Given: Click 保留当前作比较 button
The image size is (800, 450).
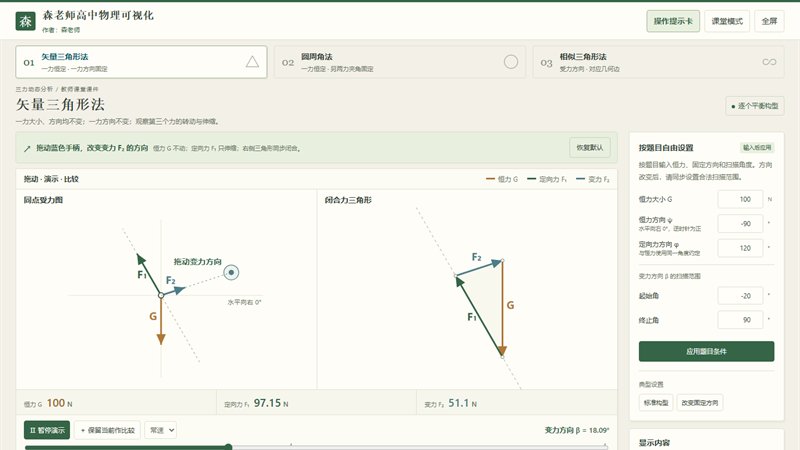Looking at the screenshot, I should pos(108,430).
